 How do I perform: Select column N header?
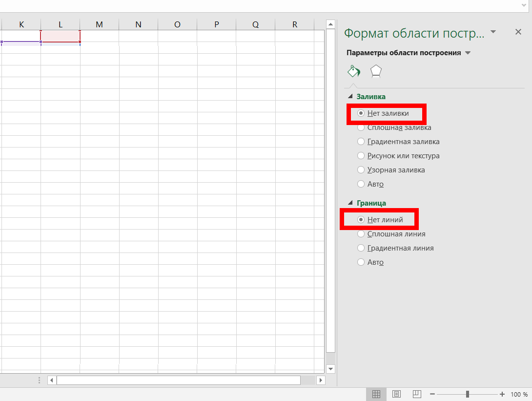[x=139, y=24]
